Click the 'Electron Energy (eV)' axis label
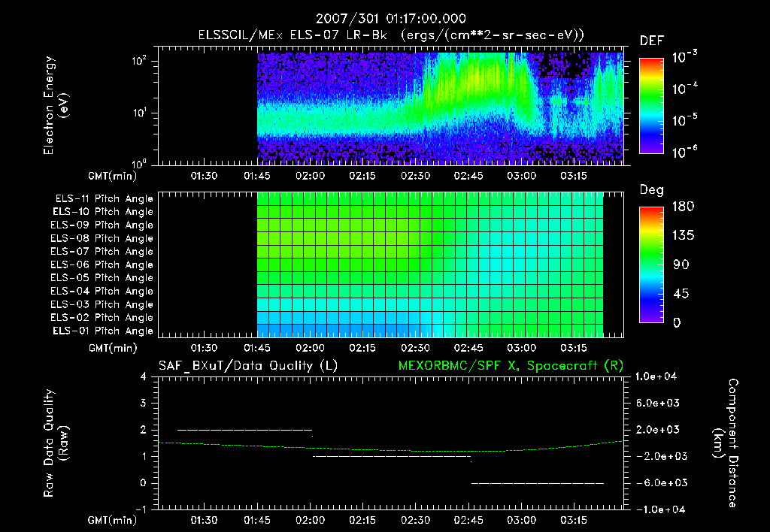 (56, 105)
